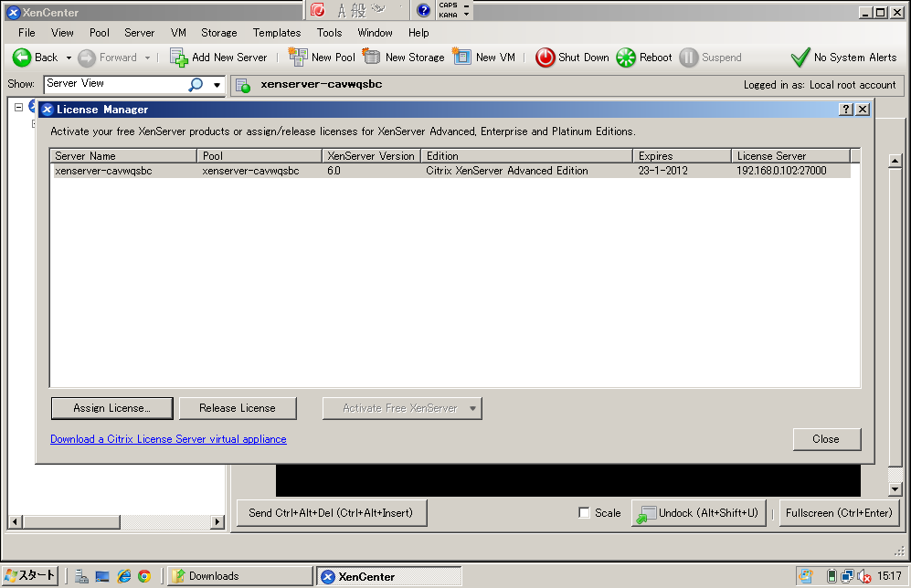
Task: Click the server icon beside xenserver-cavwqsbc title
Action: pyautogui.click(x=243, y=85)
